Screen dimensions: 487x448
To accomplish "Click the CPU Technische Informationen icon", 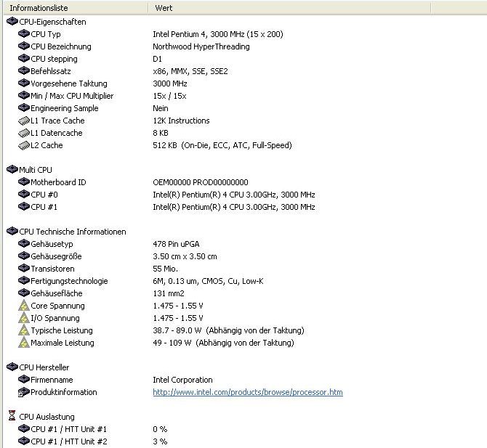I will 12,231.
